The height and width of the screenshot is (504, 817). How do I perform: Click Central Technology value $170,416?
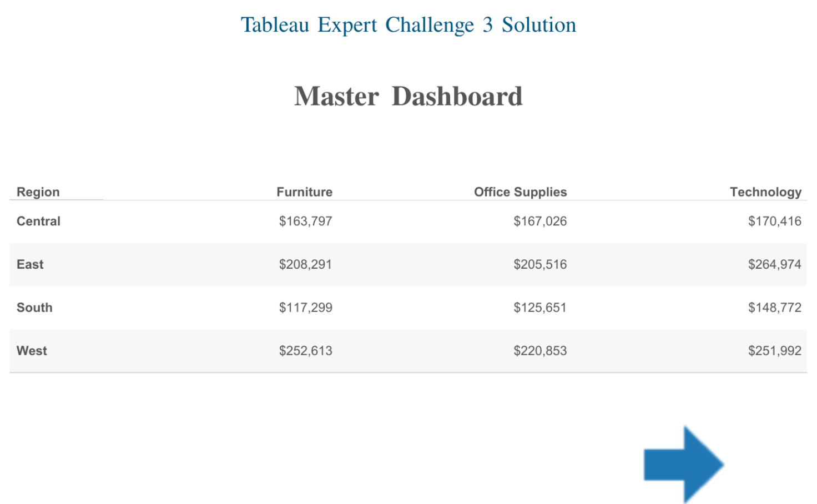(774, 221)
